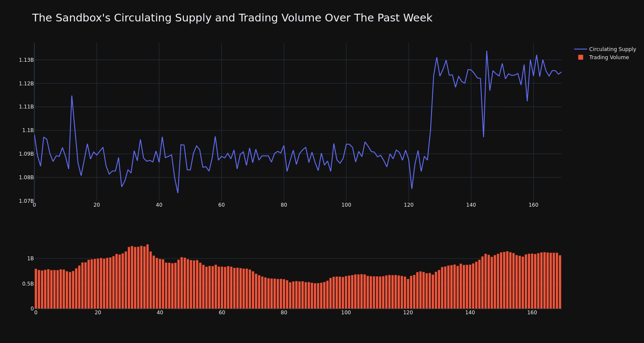644x343 pixels.
Task: Click the 160 tick on supply chart x-axis
Action: point(533,205)
